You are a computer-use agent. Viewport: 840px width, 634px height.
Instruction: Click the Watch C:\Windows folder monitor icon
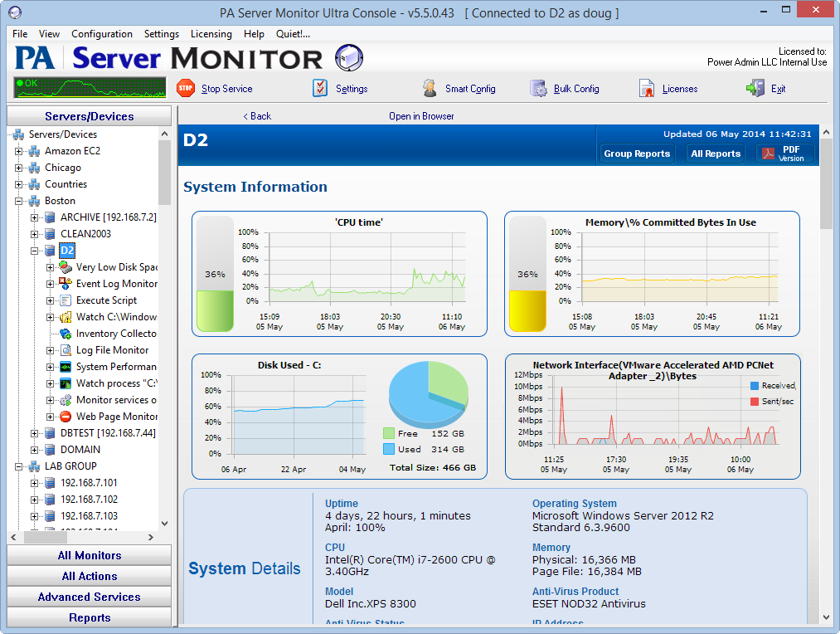point(66,317)
